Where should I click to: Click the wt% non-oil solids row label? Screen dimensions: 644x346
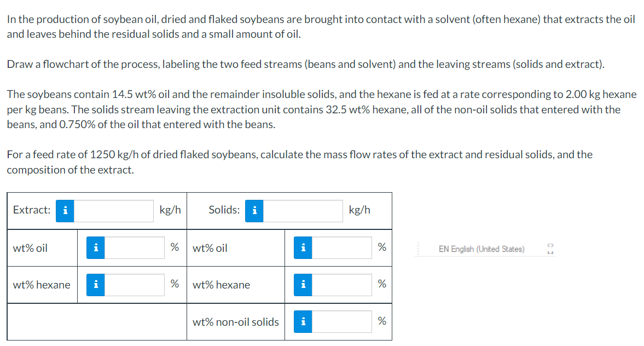click(236, 322)
